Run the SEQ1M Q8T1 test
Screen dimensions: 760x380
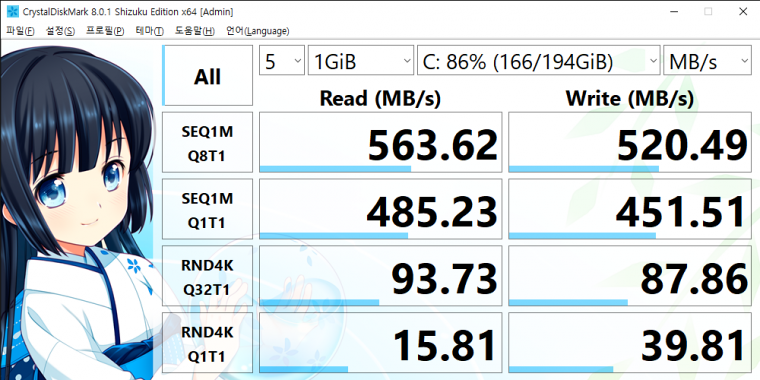point(207,142)
